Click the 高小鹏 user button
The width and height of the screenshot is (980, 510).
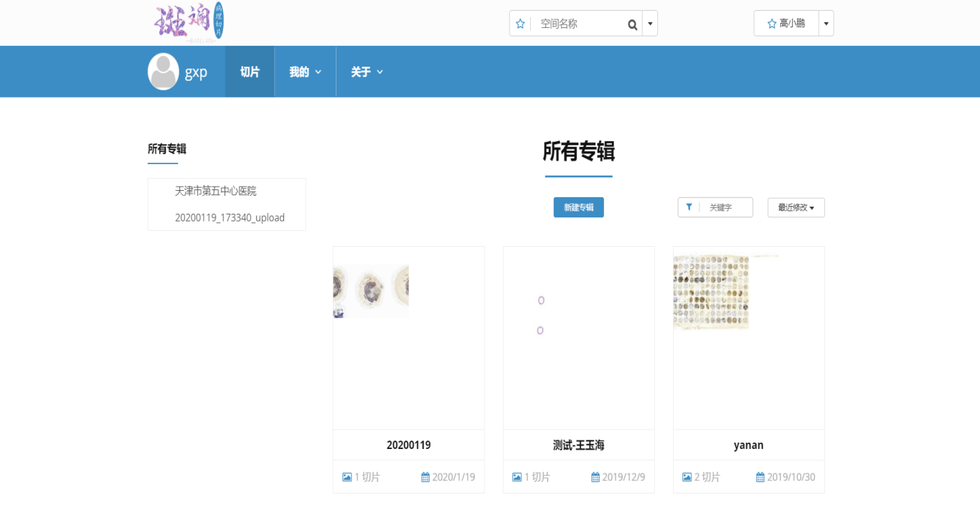click(786, 24)
